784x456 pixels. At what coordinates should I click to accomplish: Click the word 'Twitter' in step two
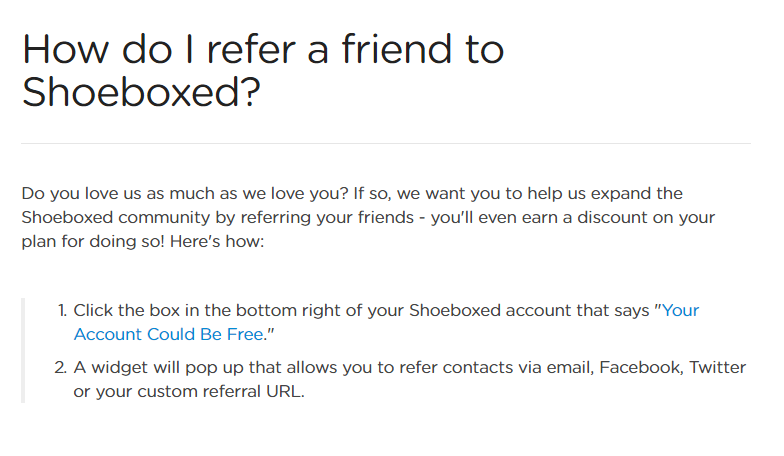pyautogui.click(x=718, y=368)
